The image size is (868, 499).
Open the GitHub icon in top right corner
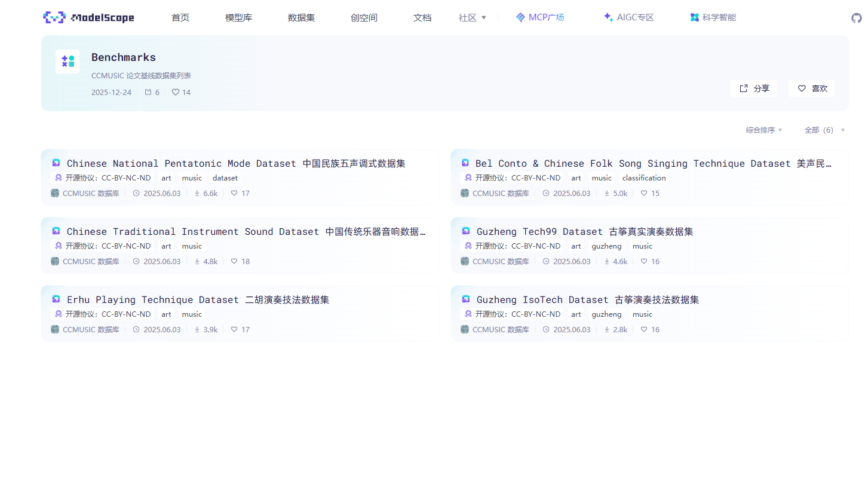(x=857, y=18)
